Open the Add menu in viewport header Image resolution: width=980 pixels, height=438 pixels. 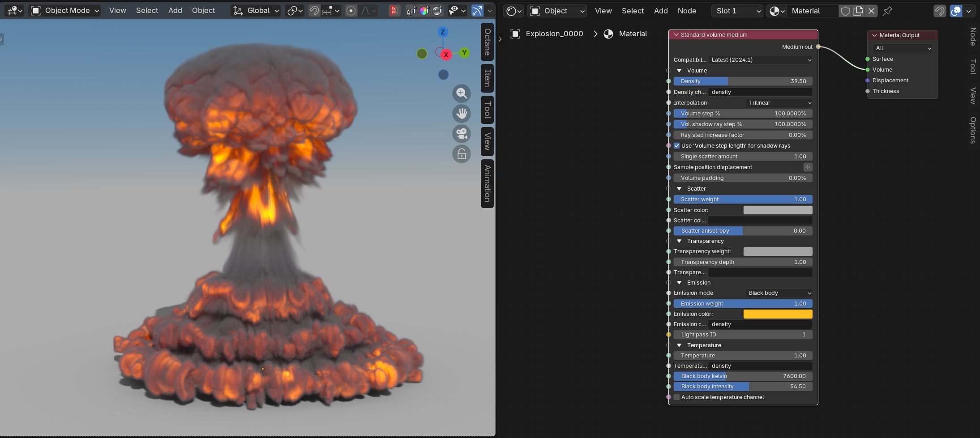click(x=175, y=10)
